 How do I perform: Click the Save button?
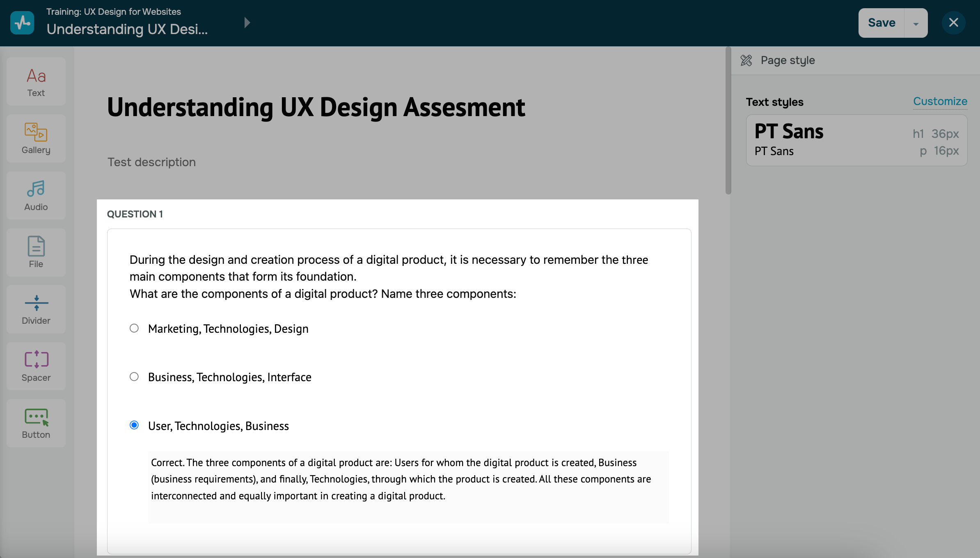(882, 23)
